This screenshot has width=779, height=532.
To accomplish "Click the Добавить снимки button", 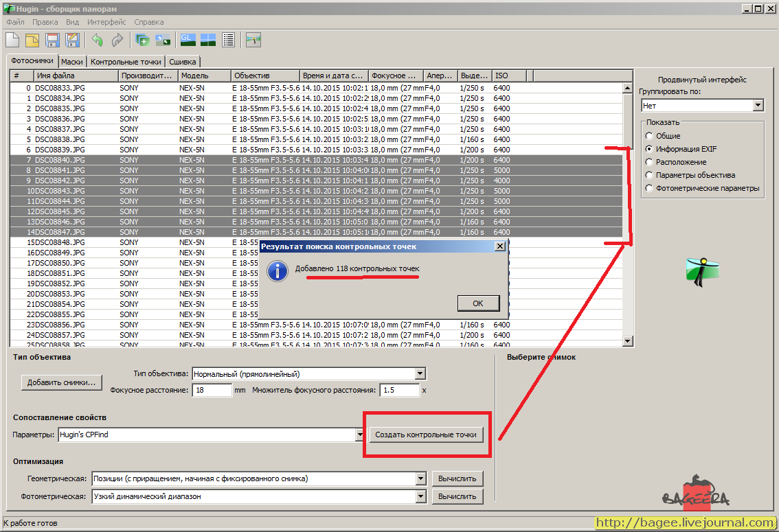I will pos(62,382).
